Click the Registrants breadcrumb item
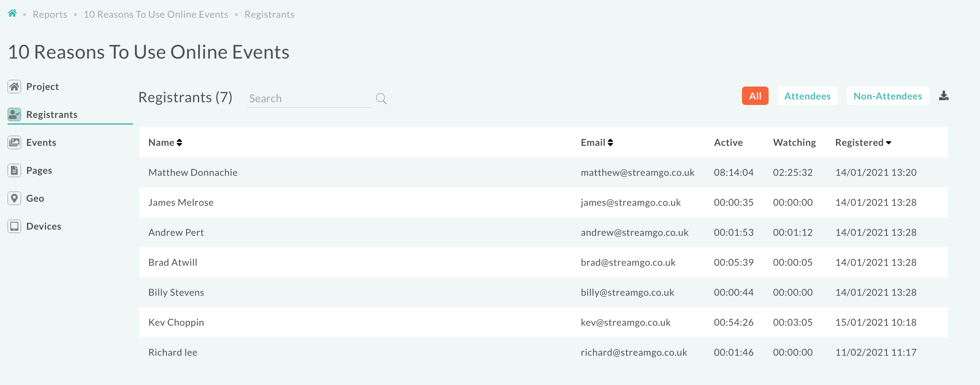 (x=269, y=14)
